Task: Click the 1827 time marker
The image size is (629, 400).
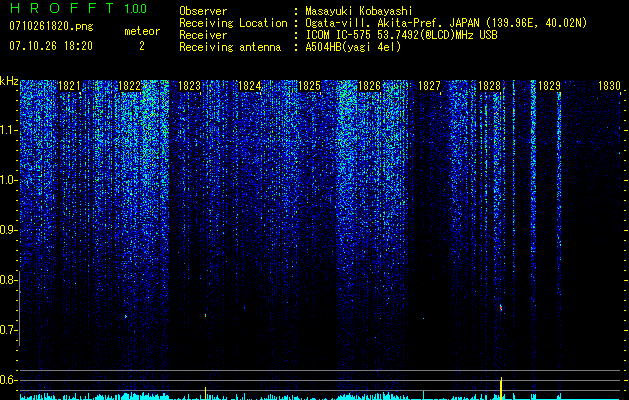Action: point(429,86)
